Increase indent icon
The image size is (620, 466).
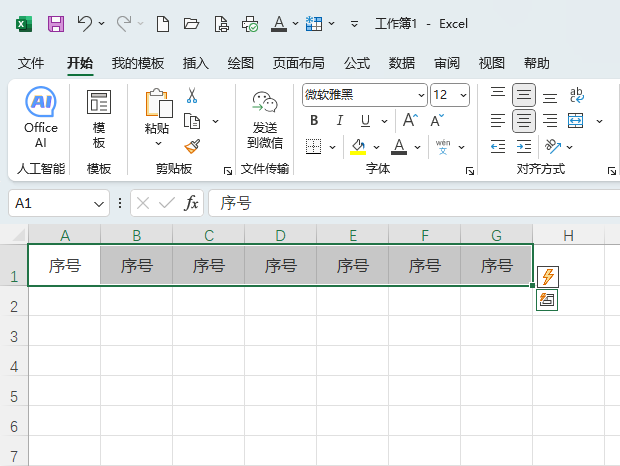click(x=524, y=147)
